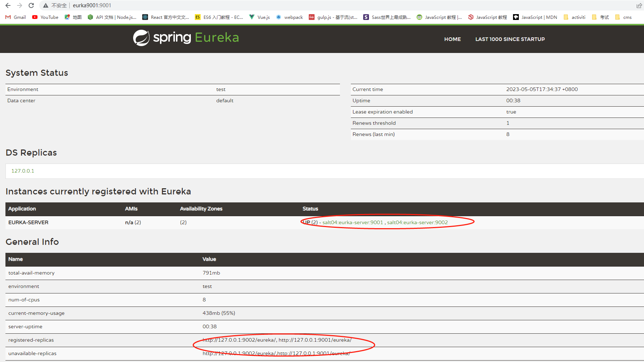This screenshot has height=362, width=644.
Task: Go to the HOME nav item
Action: [x=452, y=39]
